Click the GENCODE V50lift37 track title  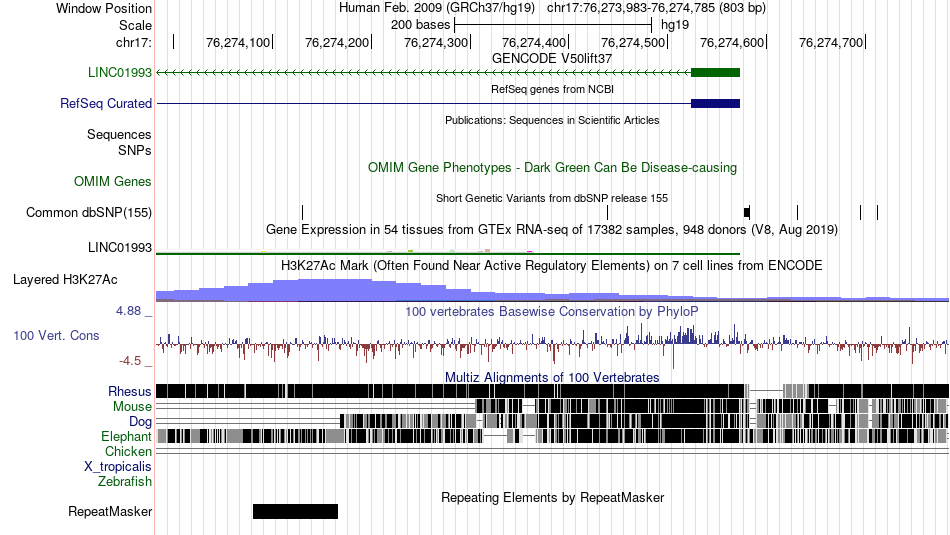552,59
